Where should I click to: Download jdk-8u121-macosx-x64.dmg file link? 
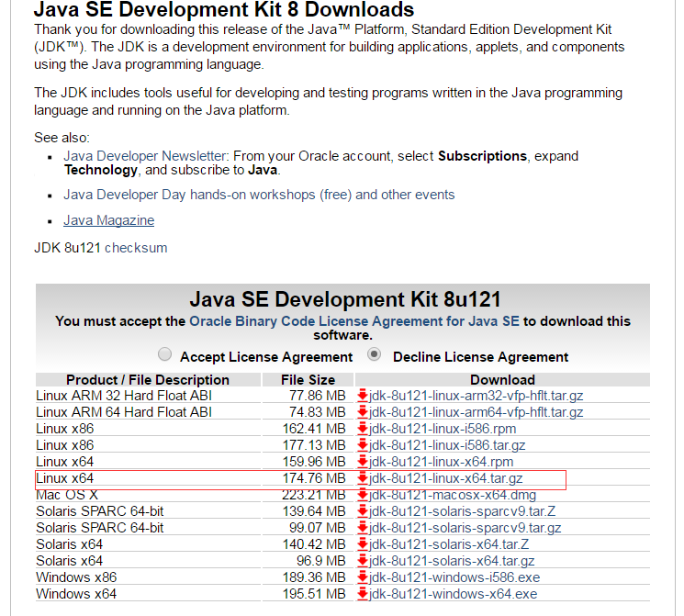click(453, 495)
